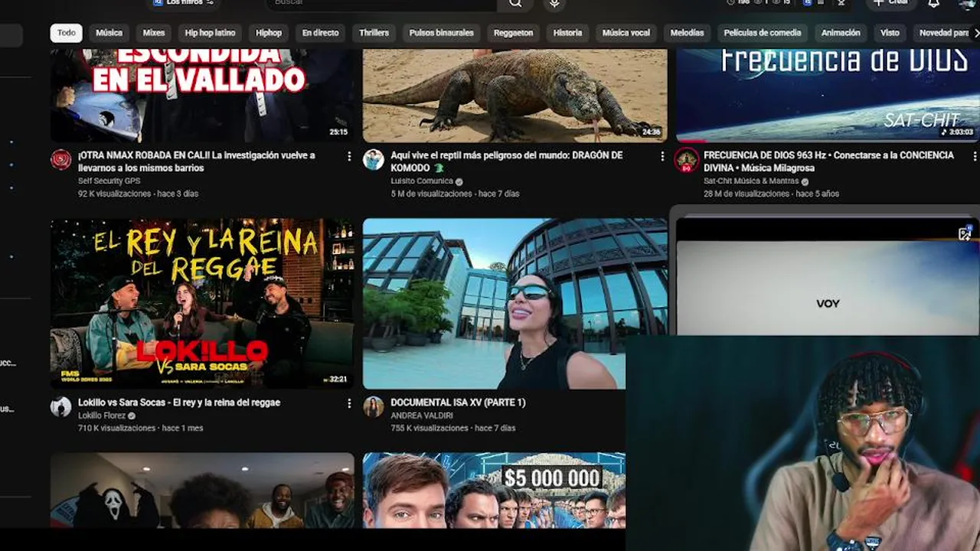
Task: Select the Mixes filter chip
Action: coord(154,33)
